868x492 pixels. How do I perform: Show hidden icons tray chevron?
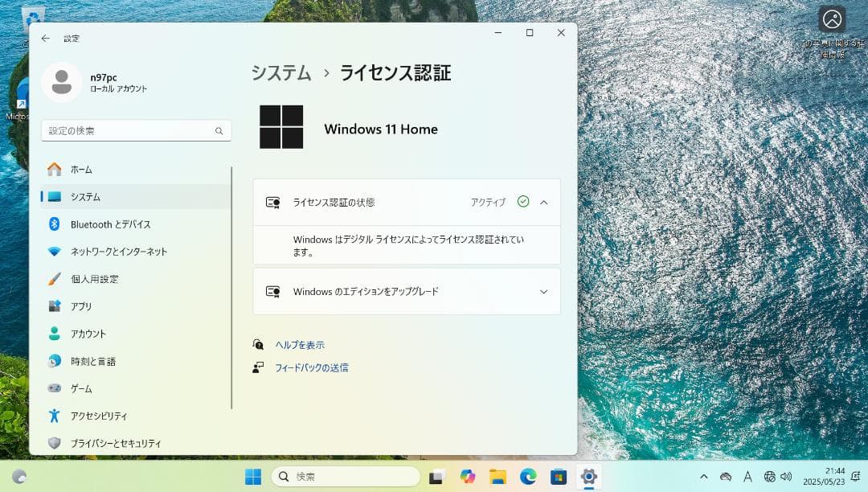coord(703,477)
